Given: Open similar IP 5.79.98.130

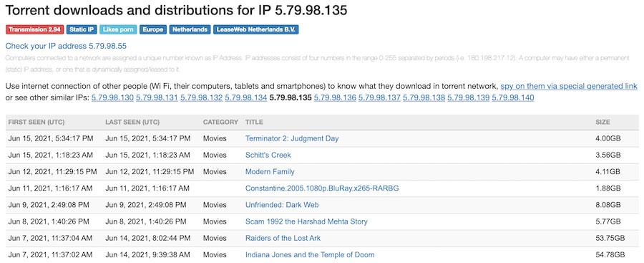Looking at the screenshot, I should [112, 98].
